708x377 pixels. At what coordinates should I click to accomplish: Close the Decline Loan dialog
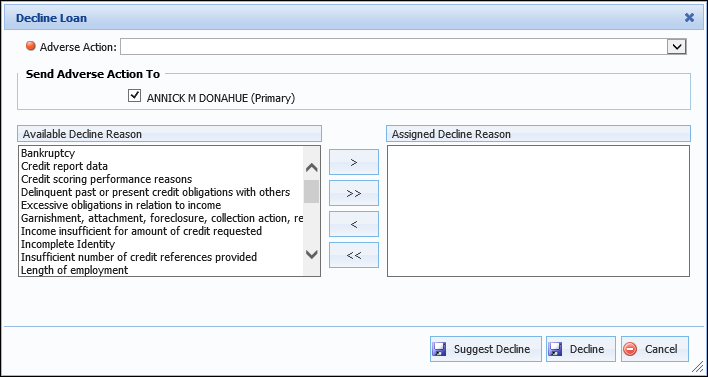click(689, 18)
